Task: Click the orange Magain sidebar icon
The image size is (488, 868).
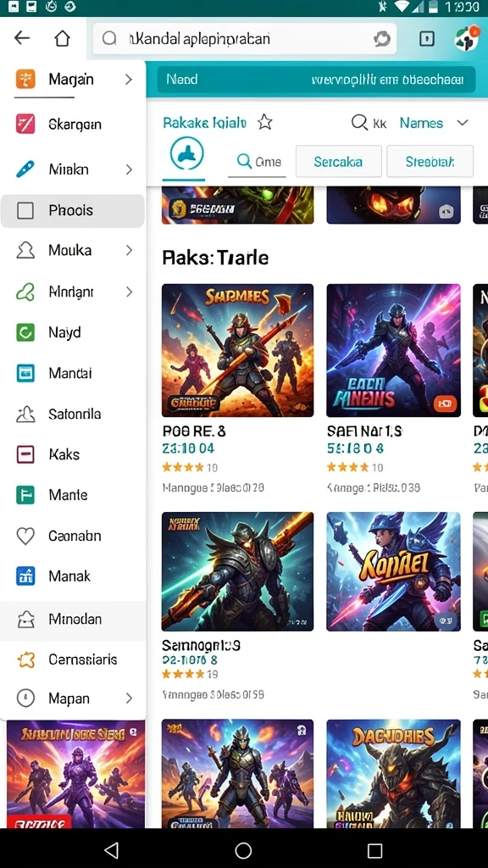Action: coord(25,79)
